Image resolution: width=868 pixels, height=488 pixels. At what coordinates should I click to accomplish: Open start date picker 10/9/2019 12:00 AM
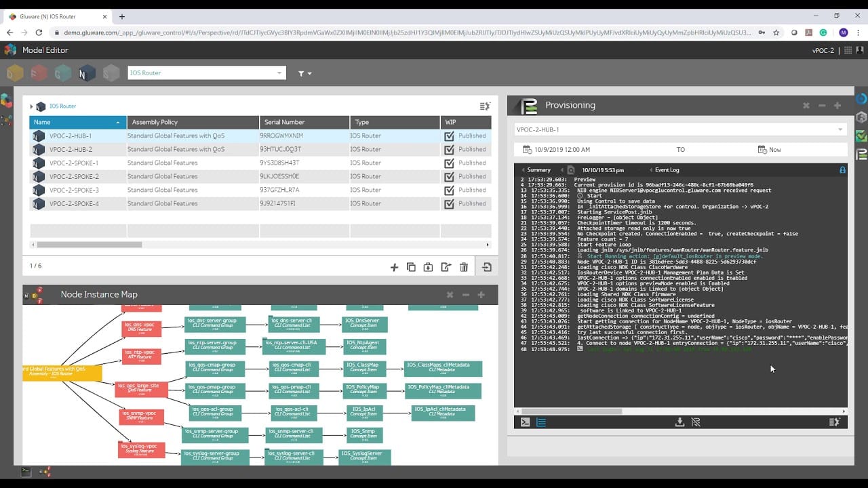556,150
